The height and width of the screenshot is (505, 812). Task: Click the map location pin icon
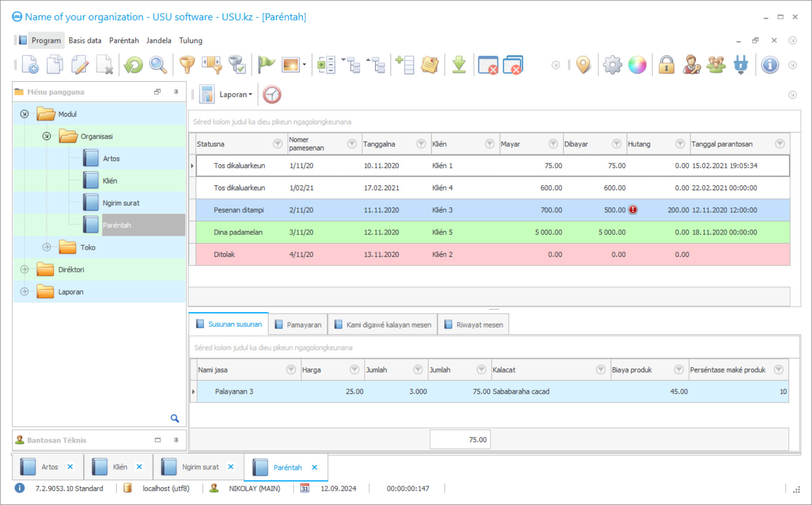(583, 65)
